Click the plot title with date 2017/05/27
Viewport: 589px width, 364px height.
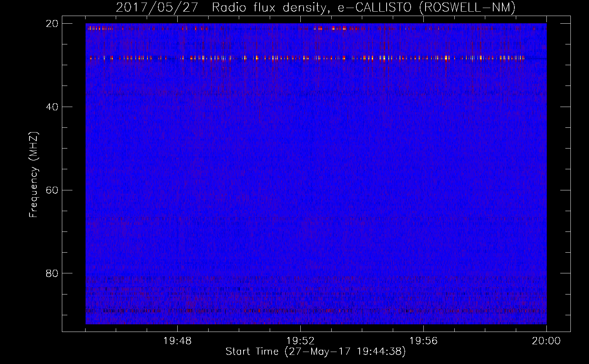pyautogui.click(x=316, y=7)
